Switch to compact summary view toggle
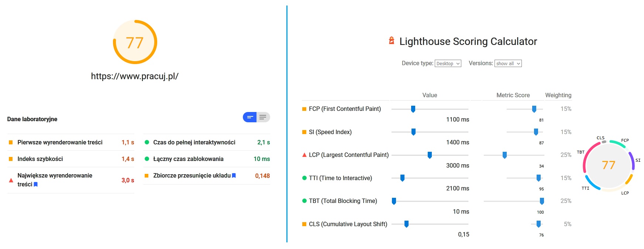Image resolution: width=644 pixels, height=249 pixels. [250, 117]
